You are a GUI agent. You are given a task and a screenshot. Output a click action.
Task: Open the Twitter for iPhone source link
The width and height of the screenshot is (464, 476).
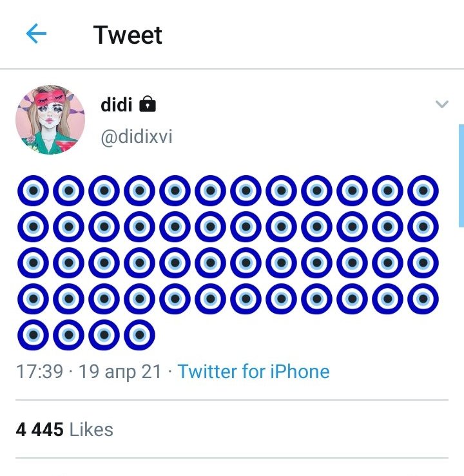click(x=253, y=372)
